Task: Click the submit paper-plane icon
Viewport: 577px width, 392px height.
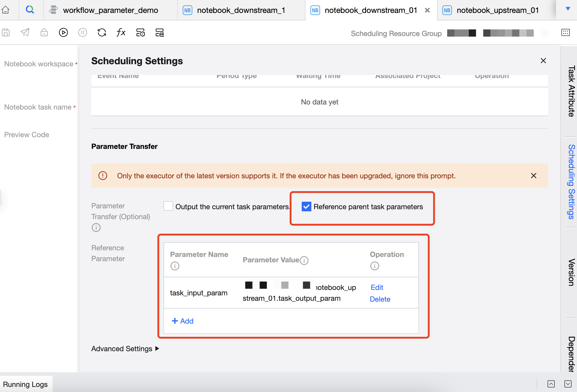Action: (x=25, y=32)
